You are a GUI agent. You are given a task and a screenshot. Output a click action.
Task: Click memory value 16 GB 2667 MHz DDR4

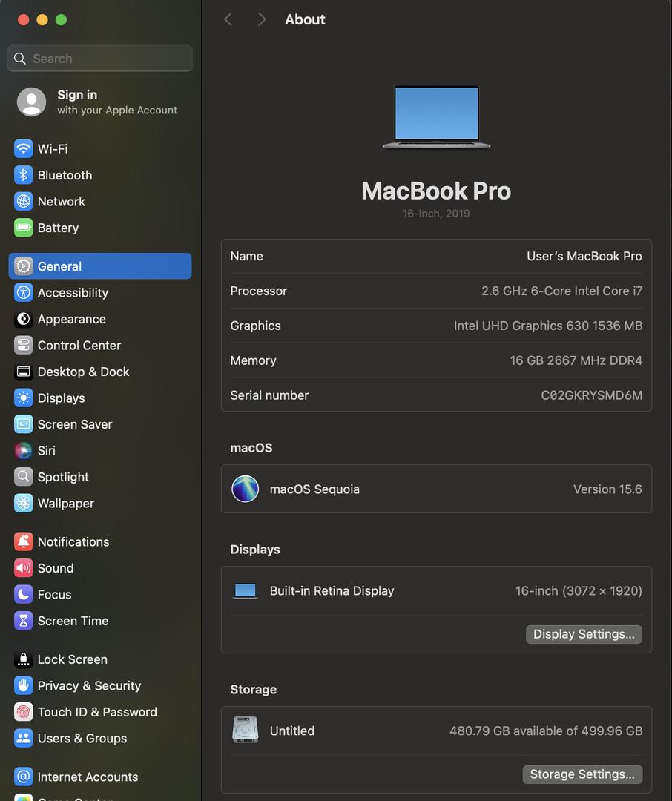(576, 360)
